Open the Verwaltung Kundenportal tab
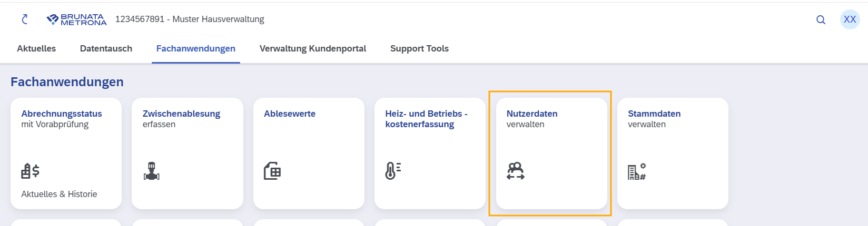This screenshot has width=868, height=226. tap(313, 48)
